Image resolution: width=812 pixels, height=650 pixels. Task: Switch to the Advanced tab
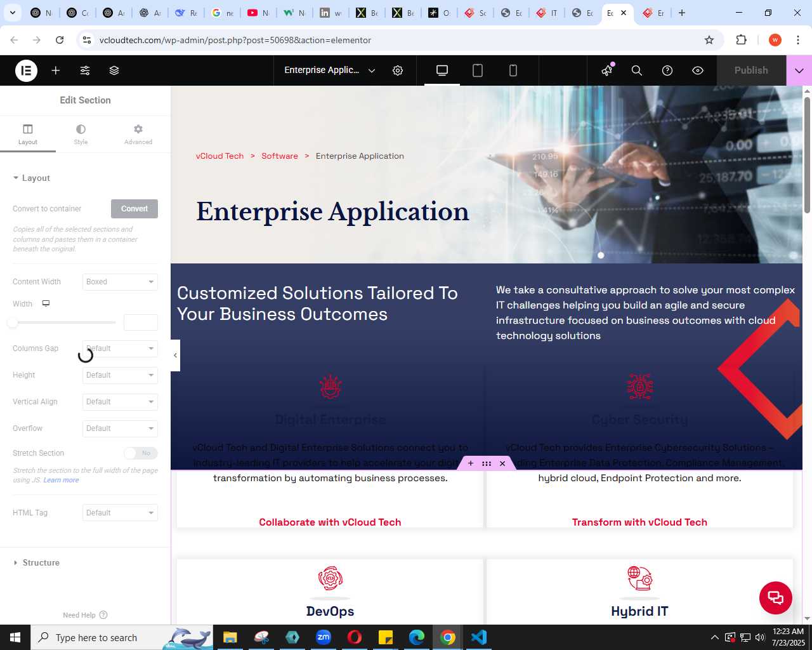click(138, 135)
